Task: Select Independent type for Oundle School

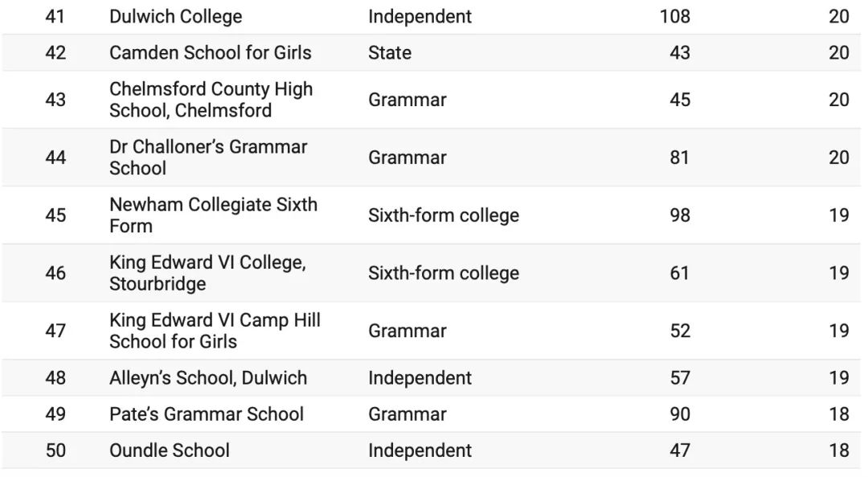Action: coord(420,450)
